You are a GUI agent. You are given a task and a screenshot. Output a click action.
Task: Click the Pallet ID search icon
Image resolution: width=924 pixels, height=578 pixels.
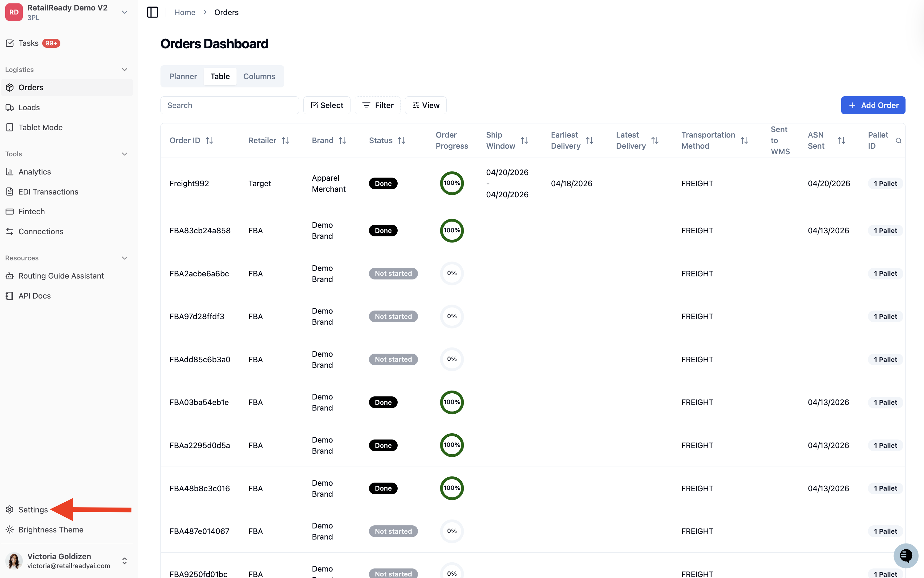(x=898, y=141)
